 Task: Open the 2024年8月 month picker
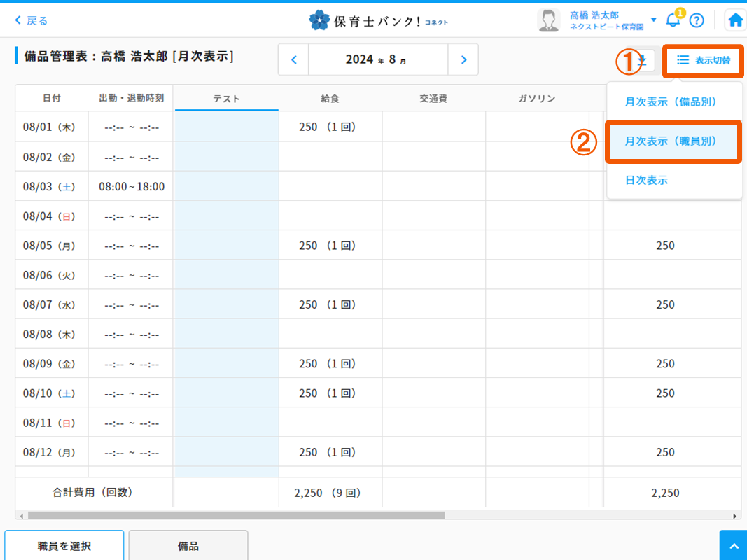[x=378, y=60]
